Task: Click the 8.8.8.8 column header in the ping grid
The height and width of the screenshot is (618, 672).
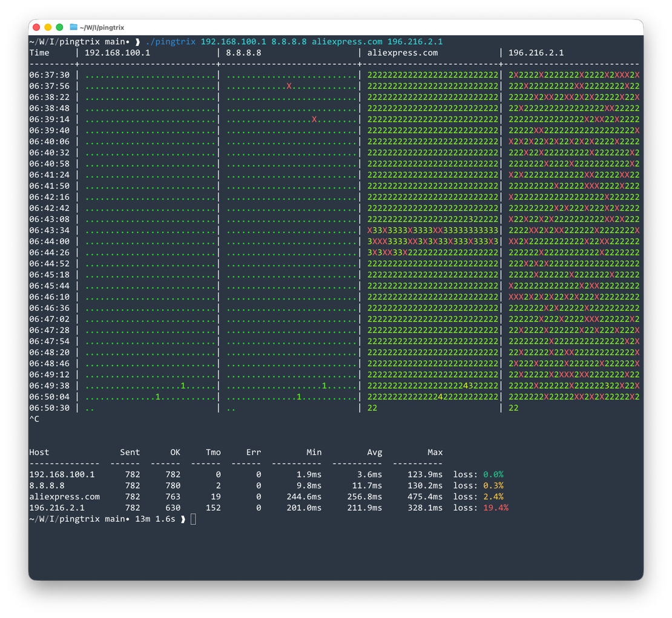Action: [x=243, y=53]
